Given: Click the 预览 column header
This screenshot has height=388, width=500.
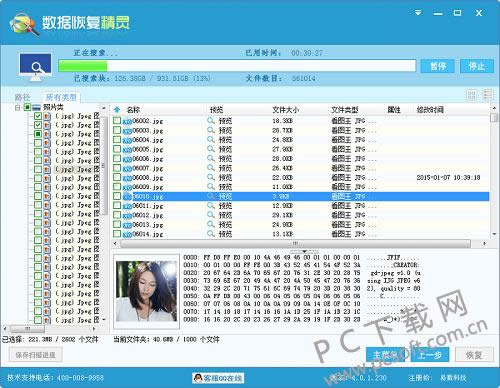Looking at the screenshot, I should coord(216,110).
